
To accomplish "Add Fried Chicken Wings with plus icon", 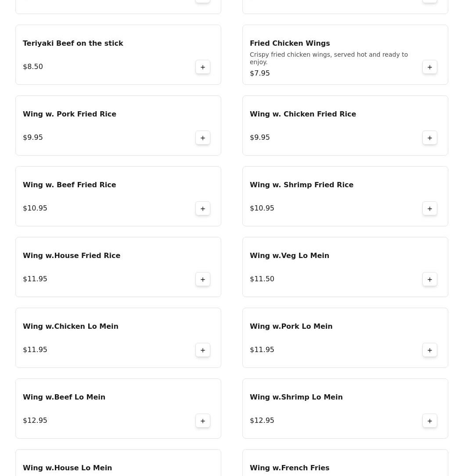I will (429, 67).
